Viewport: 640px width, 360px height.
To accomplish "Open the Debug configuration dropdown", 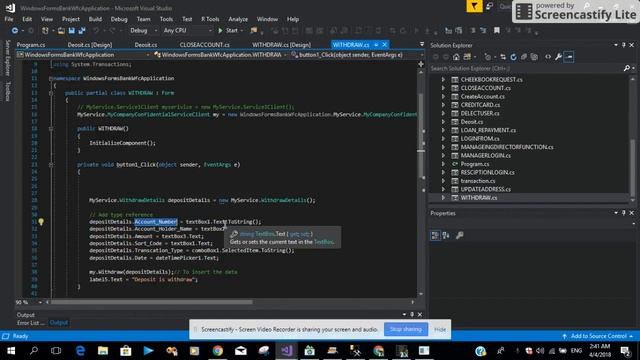I will 143,31.
